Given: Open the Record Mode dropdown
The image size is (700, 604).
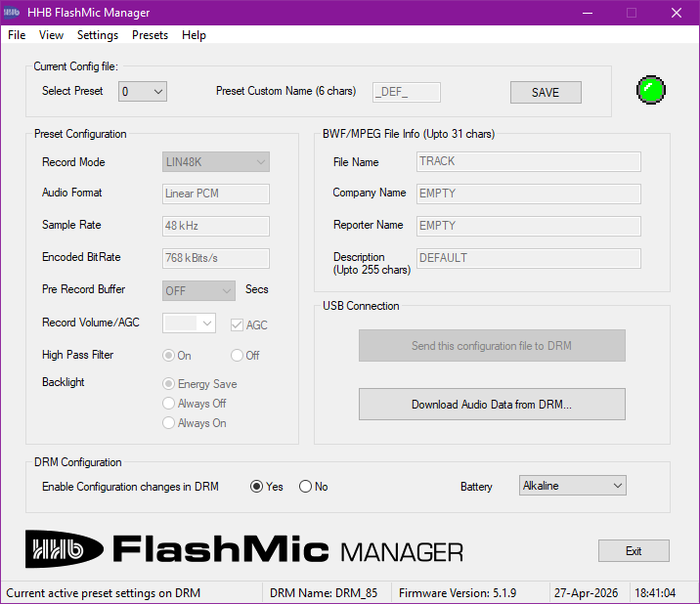Looking at the screenshot, I should (x=215, y=162).
